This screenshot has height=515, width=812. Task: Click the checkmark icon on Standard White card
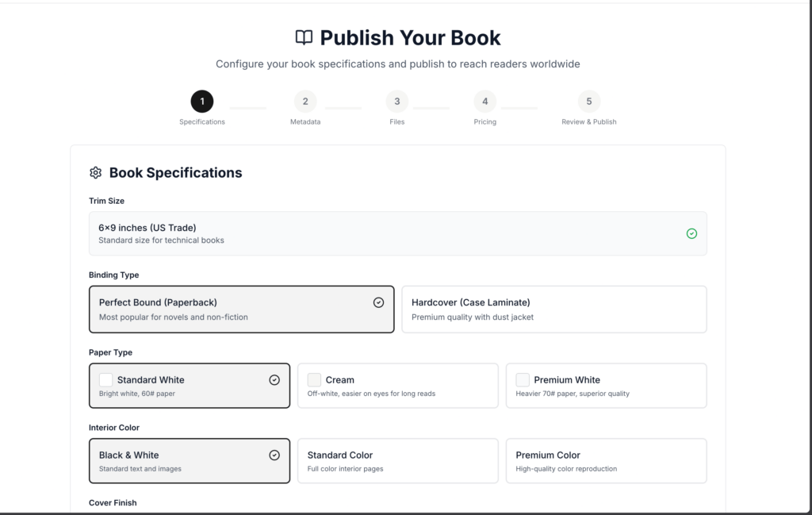(274, 380)
